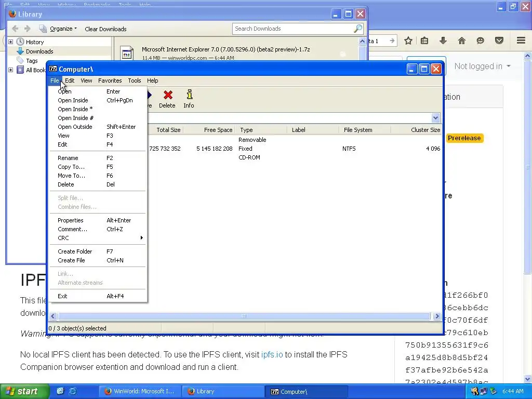The width and height of the screenshot is (532, 399).
Task: Choose Create Folder from the File menu
Action: (x=98, y=251)
